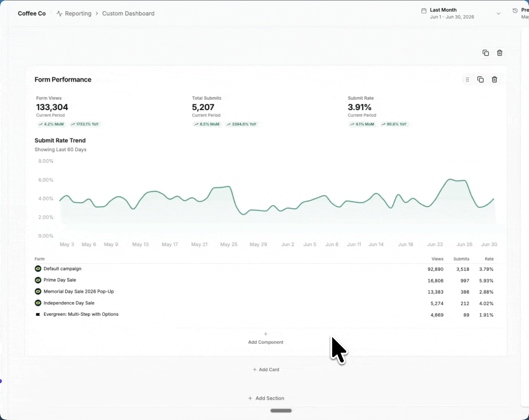
Task: Delete the section with the top trash icon
Action: [x=500, y=53]
